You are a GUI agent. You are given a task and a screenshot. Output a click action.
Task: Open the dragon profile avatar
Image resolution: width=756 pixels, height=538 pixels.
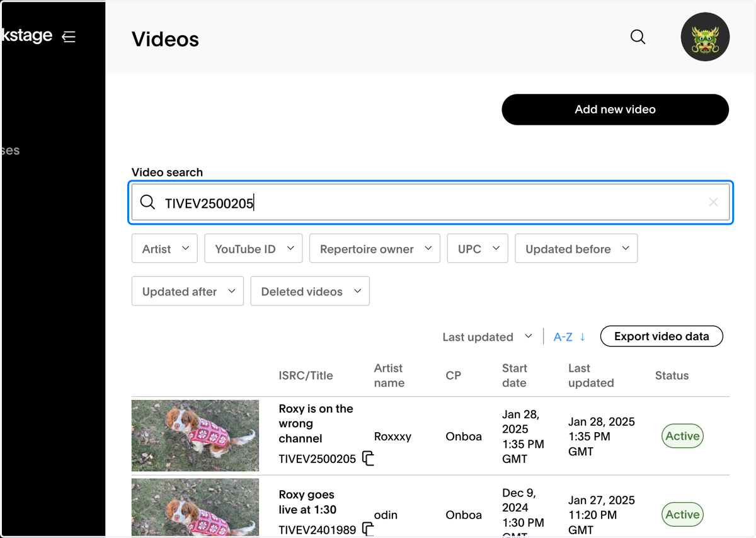tap(705, 37)
